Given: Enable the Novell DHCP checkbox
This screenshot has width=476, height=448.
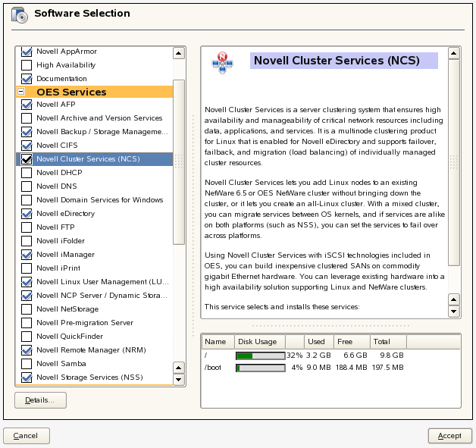Looking at the screenshot, I should click(x=27, y=173).
